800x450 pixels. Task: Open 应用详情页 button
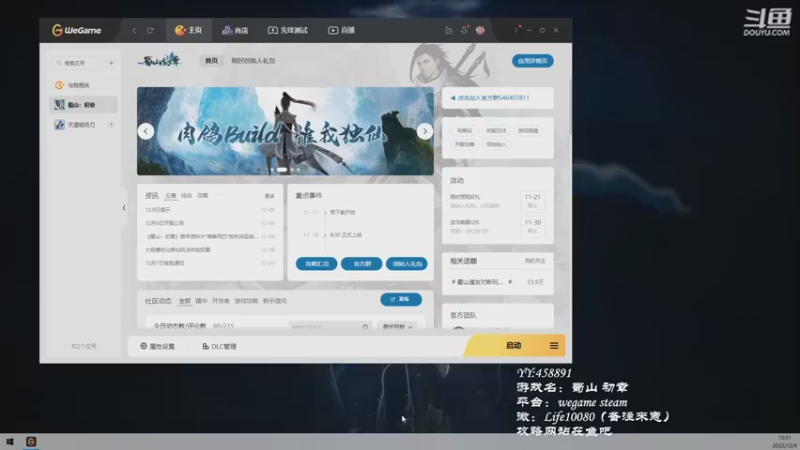click(x=533, y=61)
